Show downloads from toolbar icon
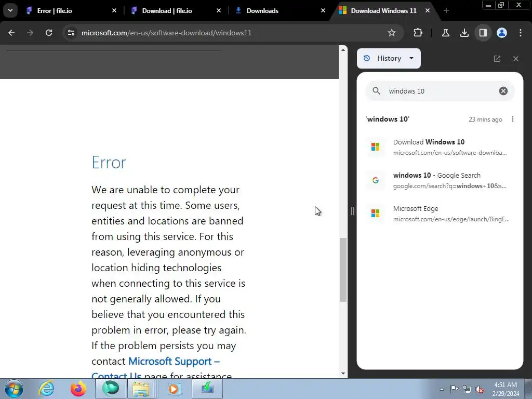 point(464,33)
